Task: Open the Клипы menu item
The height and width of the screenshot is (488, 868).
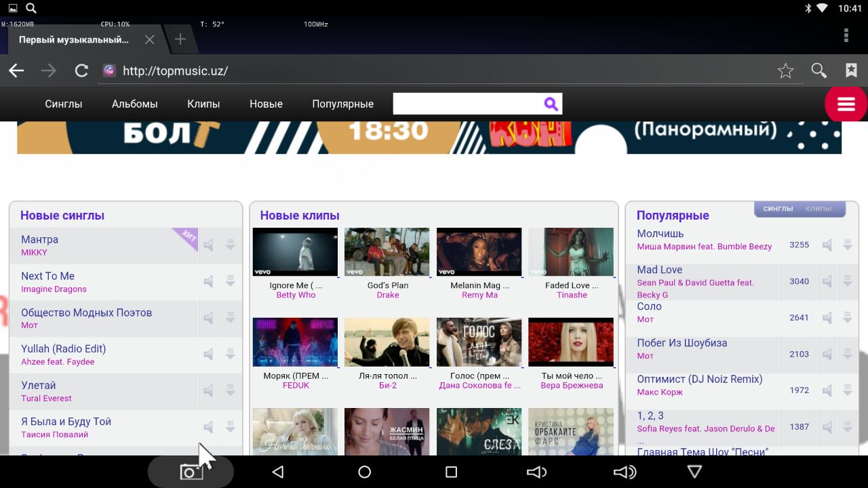Action: (203, 104)
